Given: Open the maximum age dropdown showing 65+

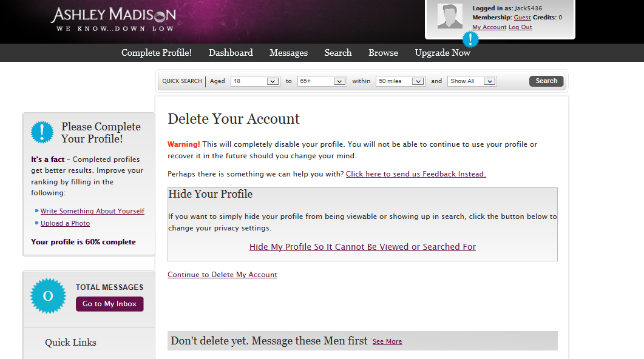Looking at the screenshot, I should (322, 81).
